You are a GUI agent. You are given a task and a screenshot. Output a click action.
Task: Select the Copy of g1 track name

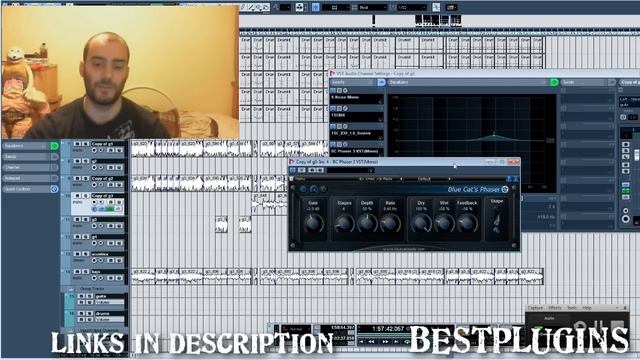[x=107, y=144]
